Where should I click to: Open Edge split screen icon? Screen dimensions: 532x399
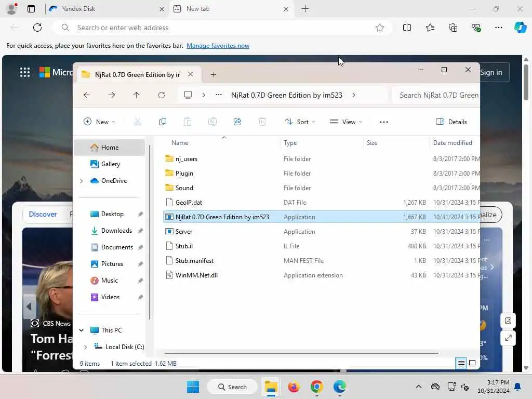pos(407,28)
